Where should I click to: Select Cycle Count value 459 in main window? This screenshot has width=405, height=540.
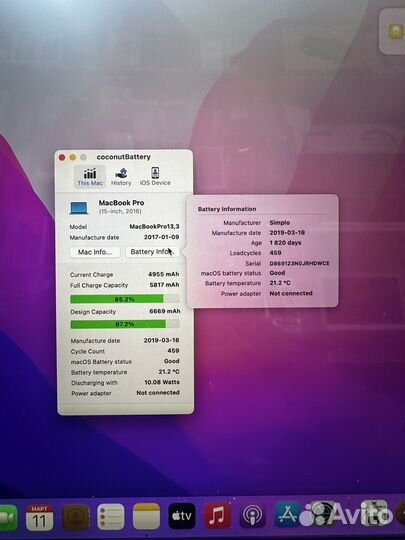click(x=173, y=350)
